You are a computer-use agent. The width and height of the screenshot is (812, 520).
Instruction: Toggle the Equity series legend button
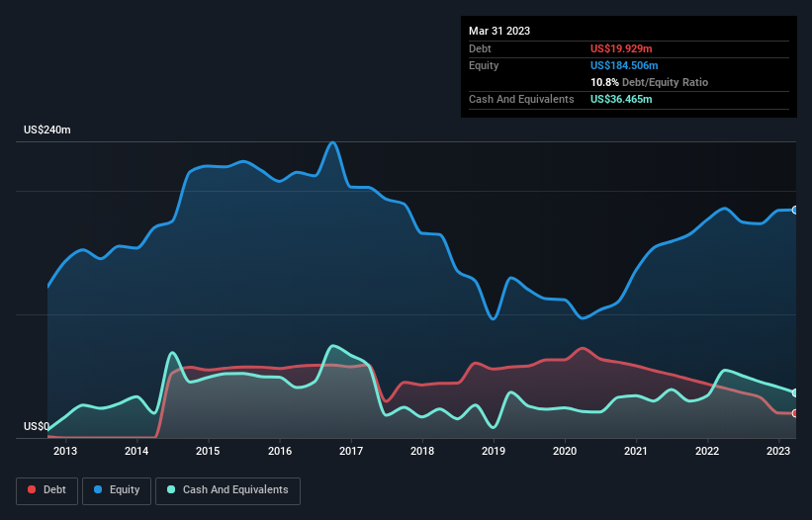tap(117, 490)
